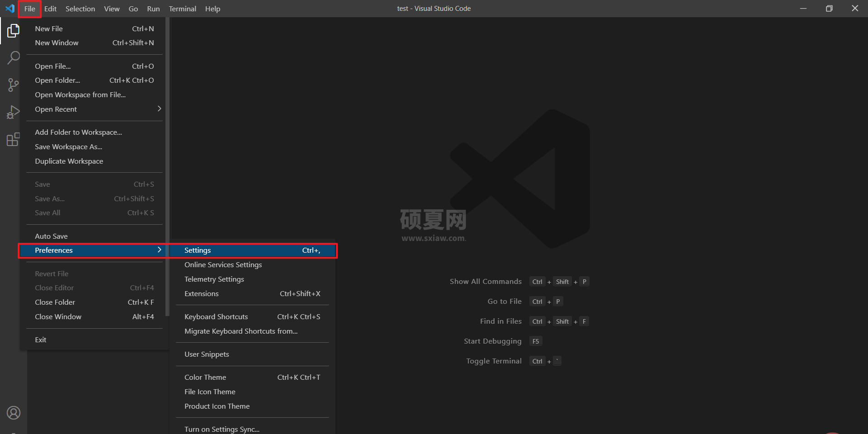Open the Help menu

(212, 9)
